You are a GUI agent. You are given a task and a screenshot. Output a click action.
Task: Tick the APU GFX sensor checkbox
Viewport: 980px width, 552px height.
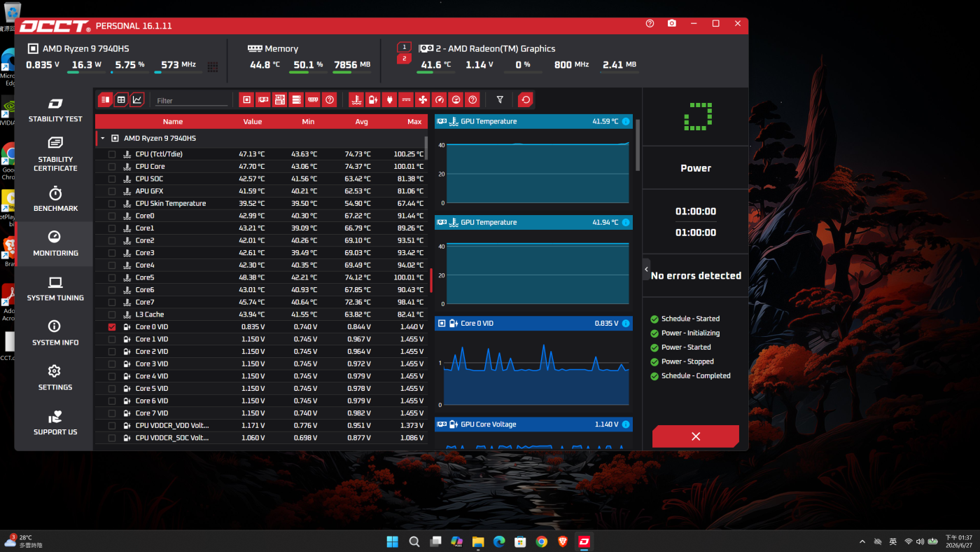pyautogui.click(x=112, y=191)
